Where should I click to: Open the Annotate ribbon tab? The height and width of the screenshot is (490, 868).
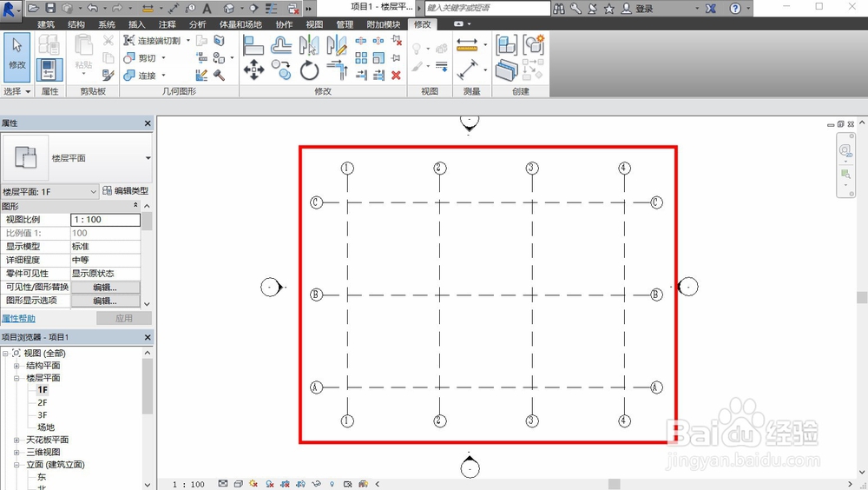tap(167, 24)
